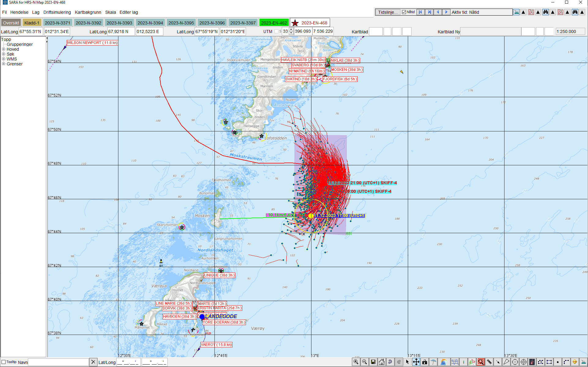
Task: Click the red-framed search area icon
Action: pos(481,362)
